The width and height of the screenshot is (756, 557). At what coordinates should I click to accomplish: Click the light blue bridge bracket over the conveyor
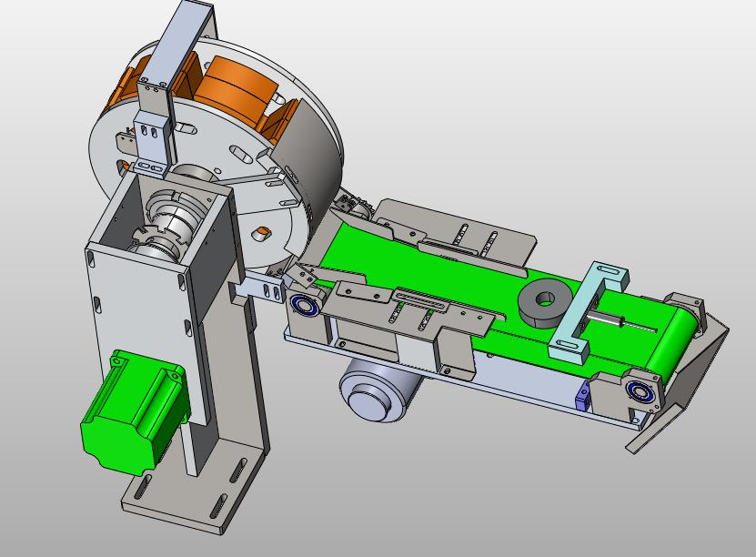pos(589,311)
